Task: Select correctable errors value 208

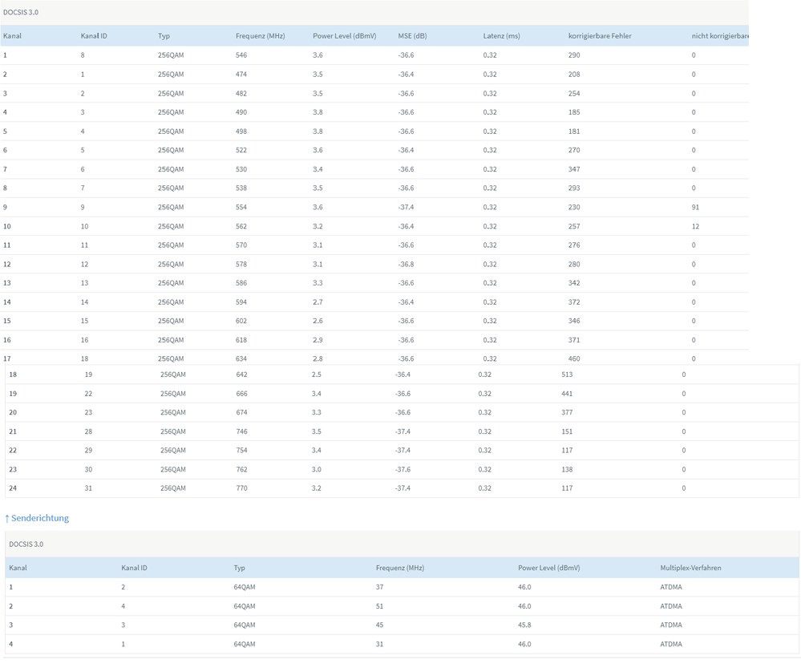Action: point(574,74)
